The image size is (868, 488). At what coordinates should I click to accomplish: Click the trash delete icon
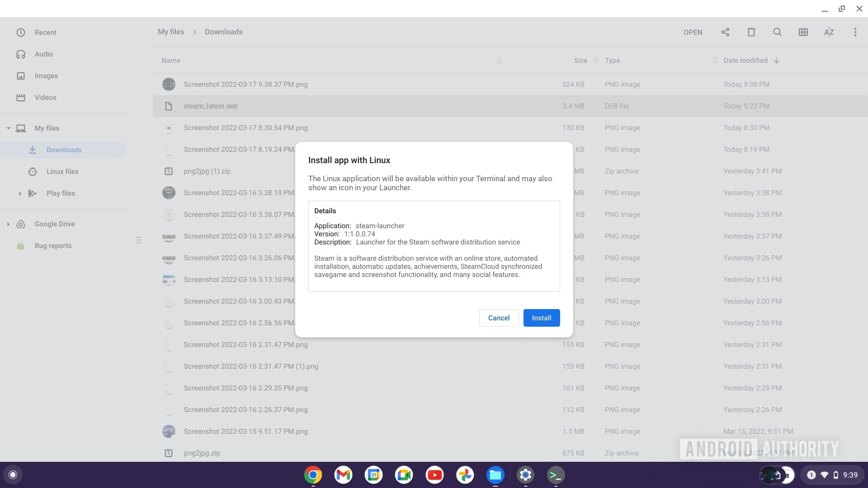[751, 32]
